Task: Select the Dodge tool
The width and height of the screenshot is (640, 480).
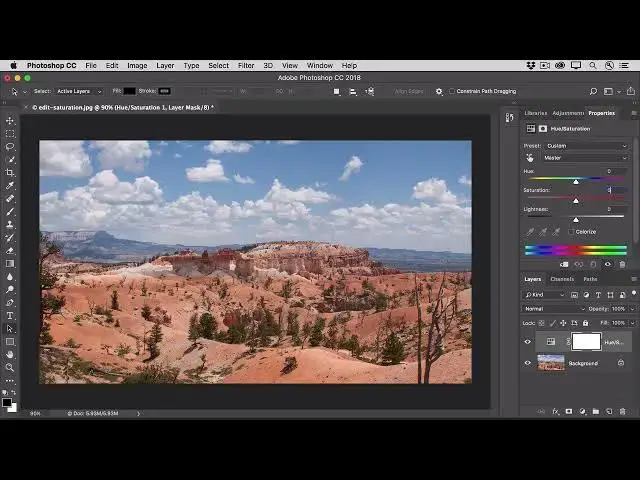Action: (10, 290)
